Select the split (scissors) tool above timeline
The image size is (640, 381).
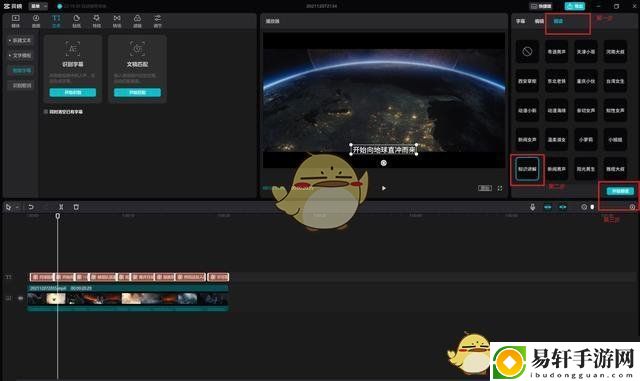[x=61, y=207]
